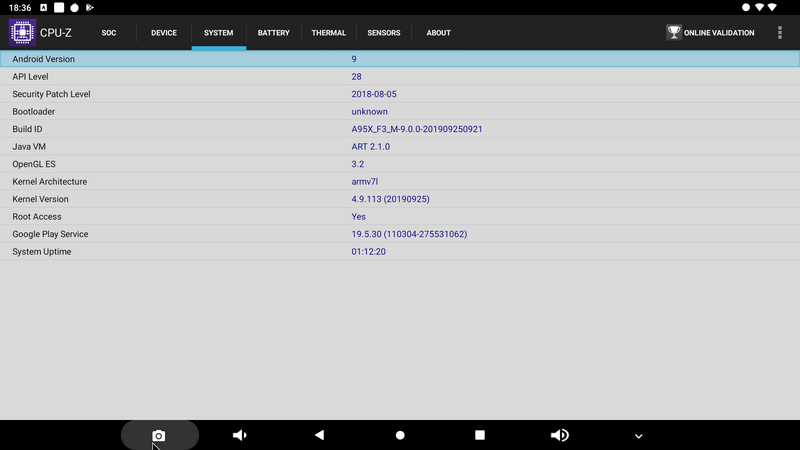Image resolution: width=800 pixels, height=450 pixels.
Task: Click the value armv7l
Action: (364, 182)
